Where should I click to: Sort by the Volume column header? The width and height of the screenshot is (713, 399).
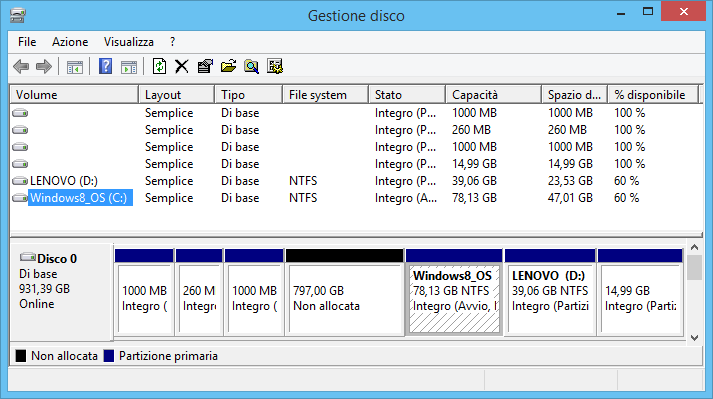point(75,95)
